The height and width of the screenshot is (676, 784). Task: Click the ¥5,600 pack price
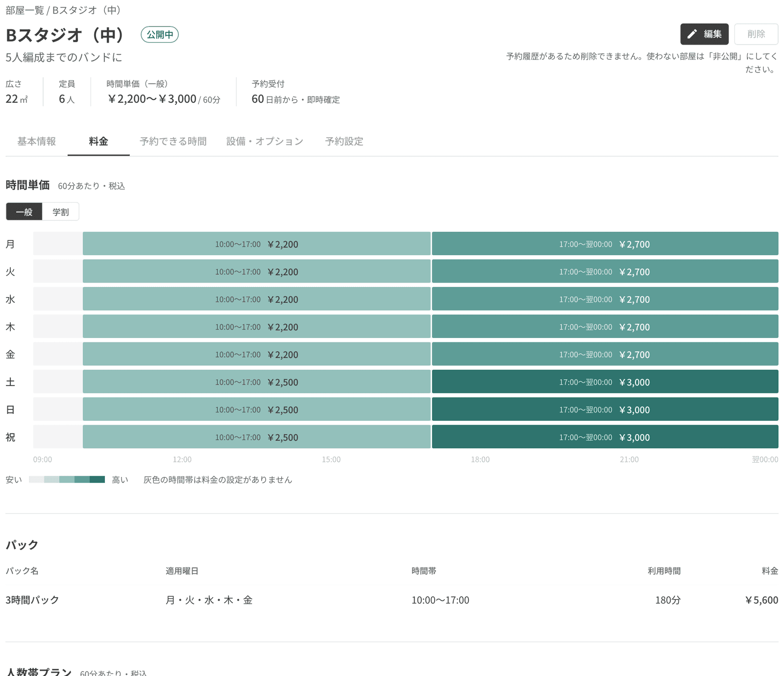click(x=761, y=600)
